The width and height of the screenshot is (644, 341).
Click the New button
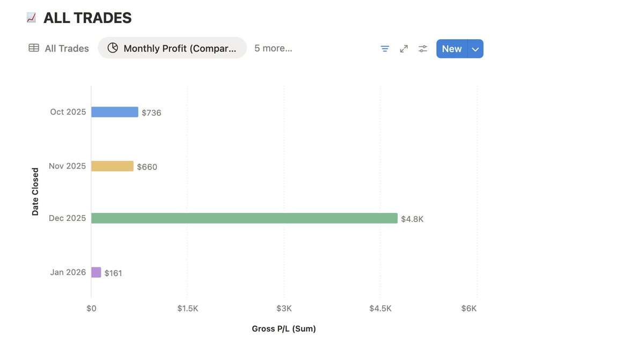(452, 49)
